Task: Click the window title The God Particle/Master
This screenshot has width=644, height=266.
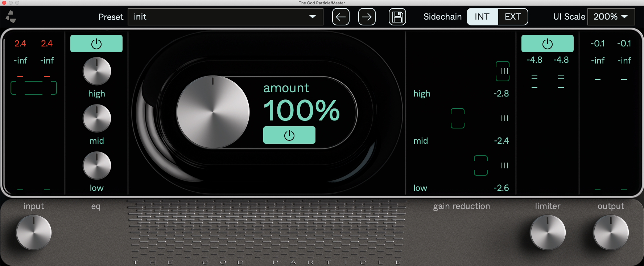Action: [x=322, y=3]
